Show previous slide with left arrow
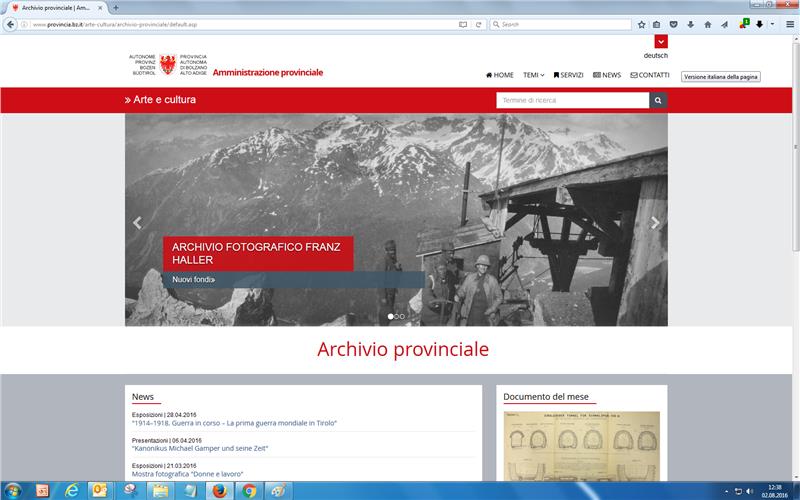 coord(137,223)
